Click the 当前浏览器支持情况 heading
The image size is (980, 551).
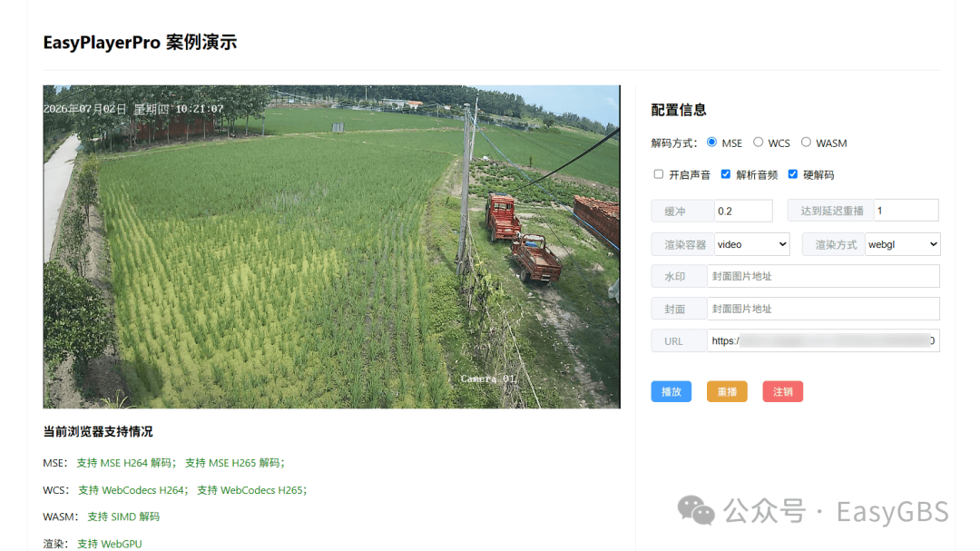tap(97, 431)
